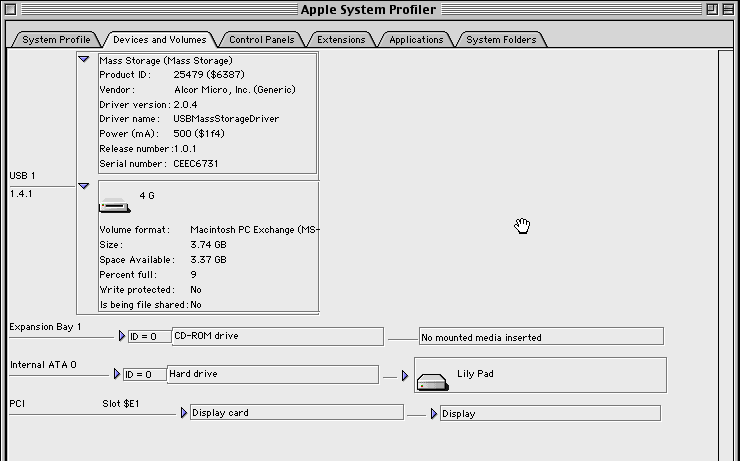Expand the Lily Pad volume triangle

coord(405,376)
